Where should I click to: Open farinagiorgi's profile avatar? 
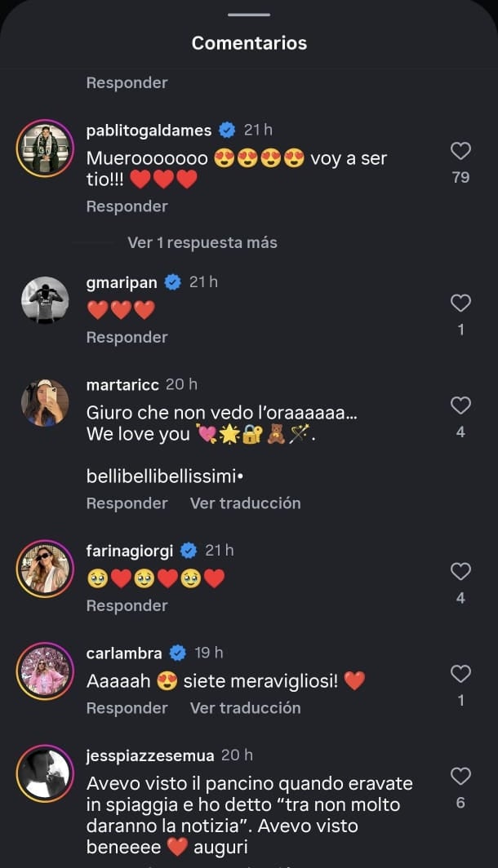(45, 569)
